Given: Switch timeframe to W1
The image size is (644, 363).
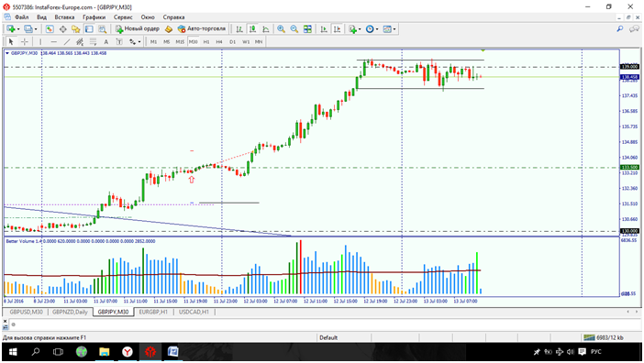Looking at the screenshot, I should point(246,41).
